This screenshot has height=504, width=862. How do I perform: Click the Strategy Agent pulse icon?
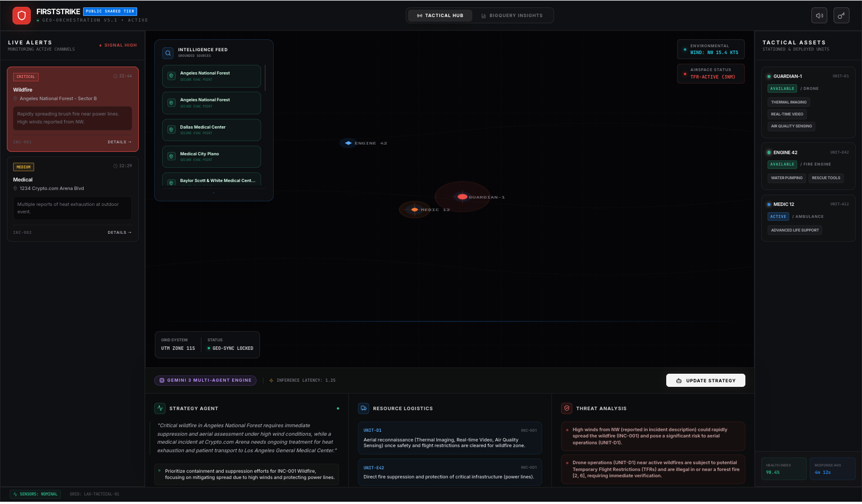click(160, 408)
